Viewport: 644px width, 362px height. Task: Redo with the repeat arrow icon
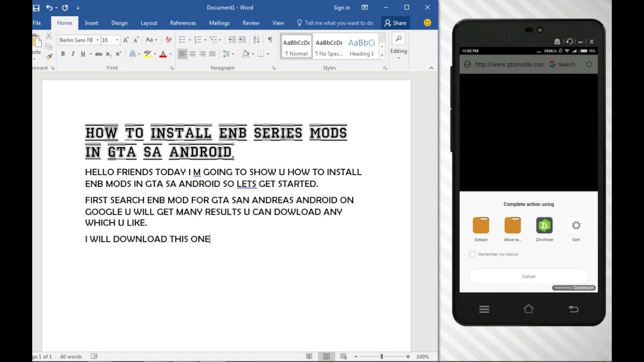tap(65, 8)
